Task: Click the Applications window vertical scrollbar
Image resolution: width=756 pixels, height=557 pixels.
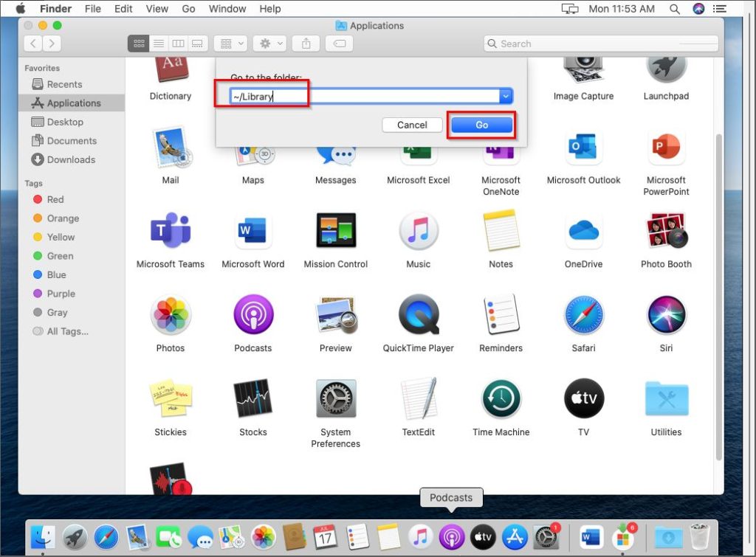Action: coord(719,297)
